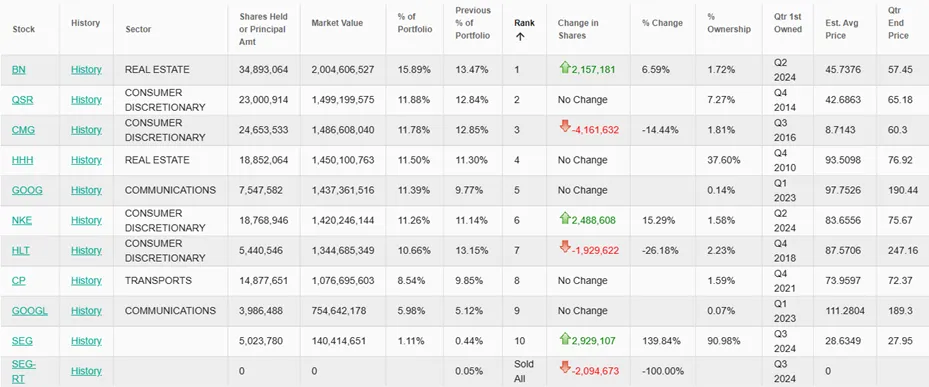This screenshot has height=387, width=929.
Task: Click the green up arrow in BN row
Action: [565, 68]
